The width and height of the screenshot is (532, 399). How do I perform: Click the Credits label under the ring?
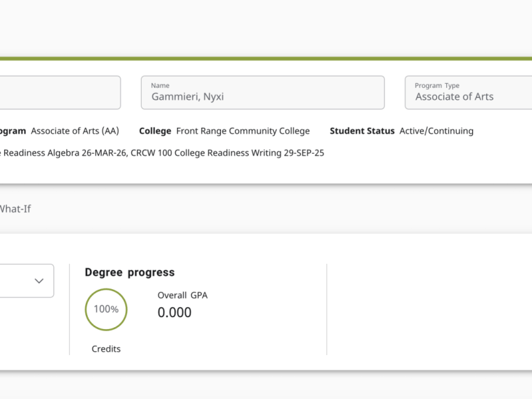click(106, 348)
